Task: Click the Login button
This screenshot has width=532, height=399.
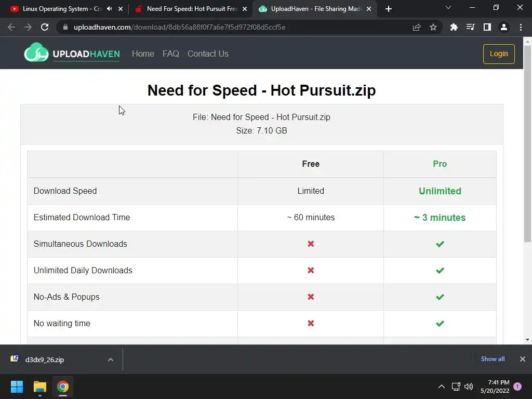Action: point(499,54)
